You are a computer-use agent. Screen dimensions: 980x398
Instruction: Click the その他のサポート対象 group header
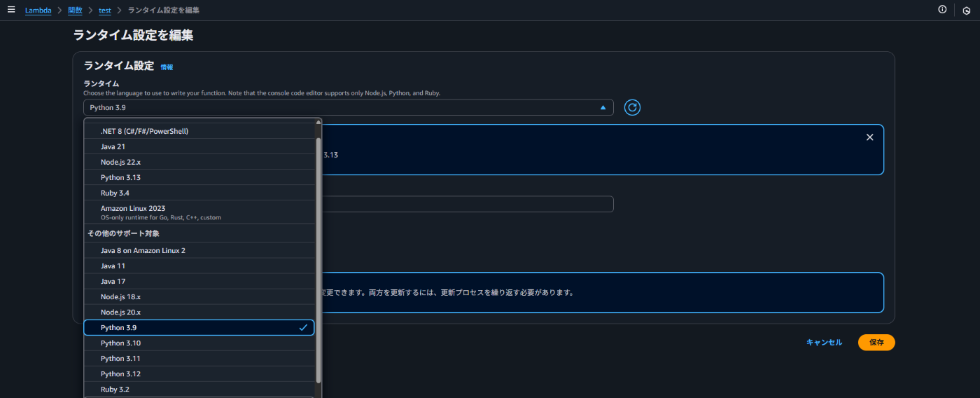click(x=199, y=233)
